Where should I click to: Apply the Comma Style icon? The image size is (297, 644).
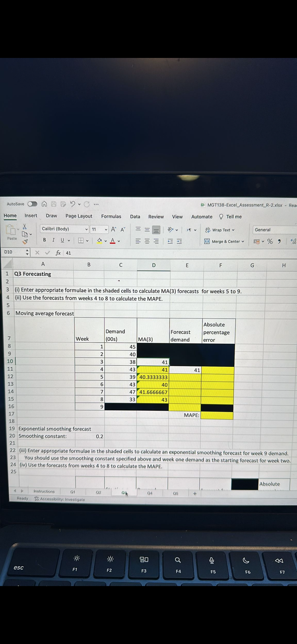pyautogui.click(x=279, y=241)
